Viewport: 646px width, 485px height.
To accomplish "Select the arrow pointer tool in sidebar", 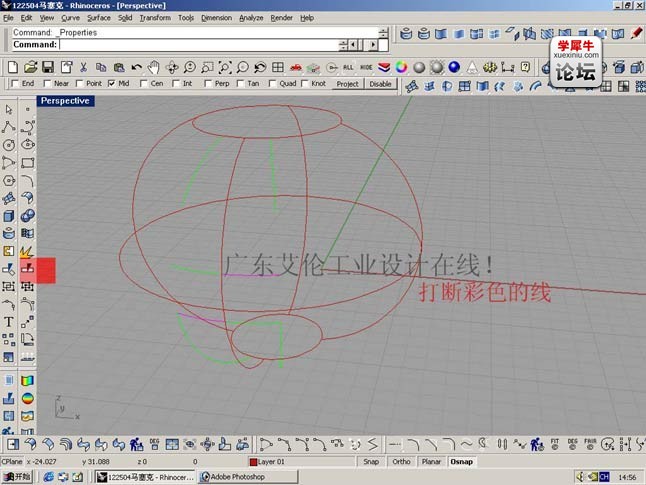I will coord(9,110).
